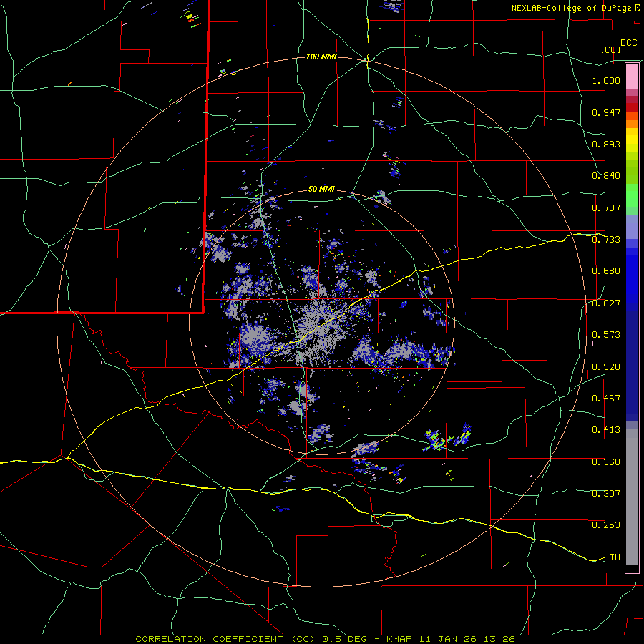This screenshot has width=644, height=644.
Task: Select the 0.733 value on the color scale
Action: point(606,240)
